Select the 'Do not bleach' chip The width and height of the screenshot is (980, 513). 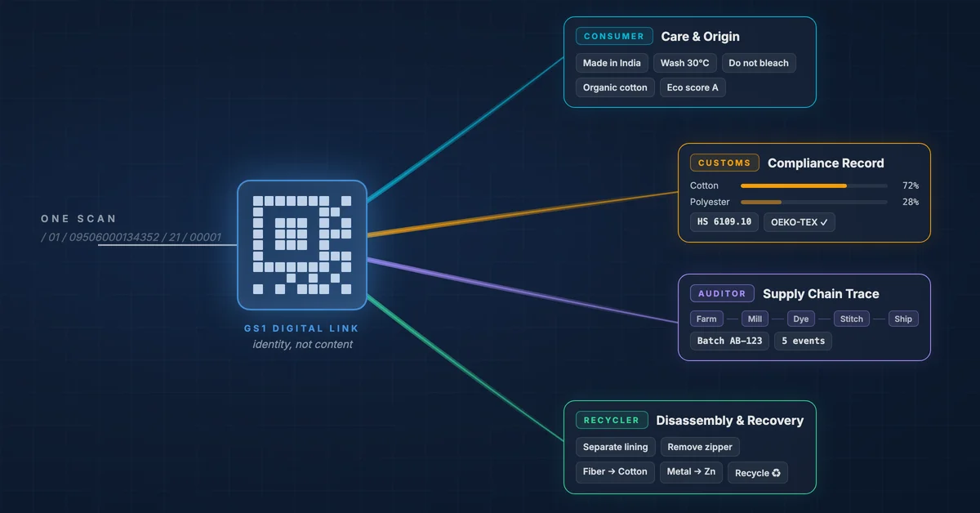pyautogui.click(x=759, y=63)
